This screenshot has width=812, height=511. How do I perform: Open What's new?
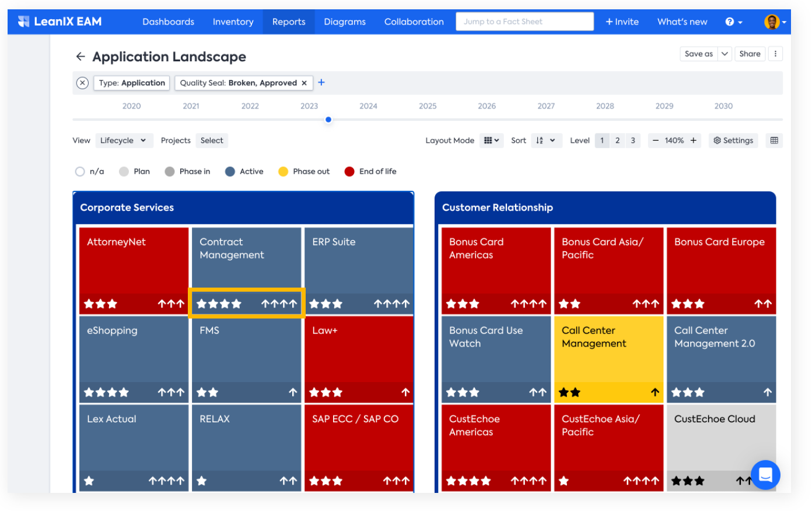[682, 22]
